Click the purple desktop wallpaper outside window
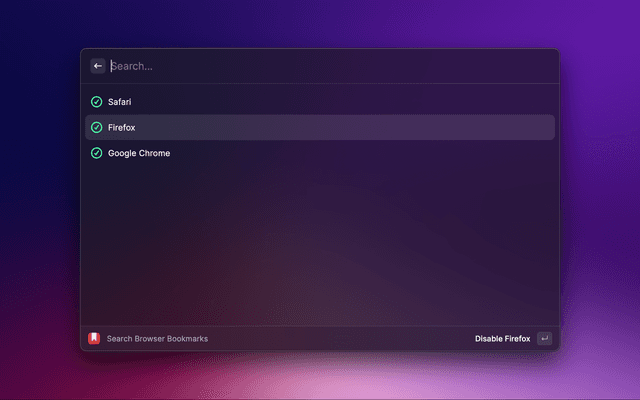 click(600, 200)
